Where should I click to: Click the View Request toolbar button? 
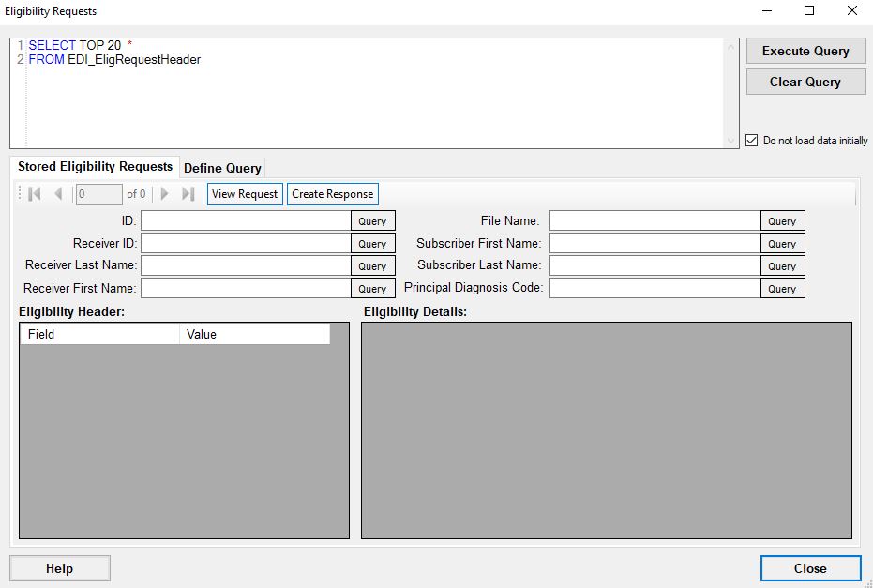click(245, 194)
